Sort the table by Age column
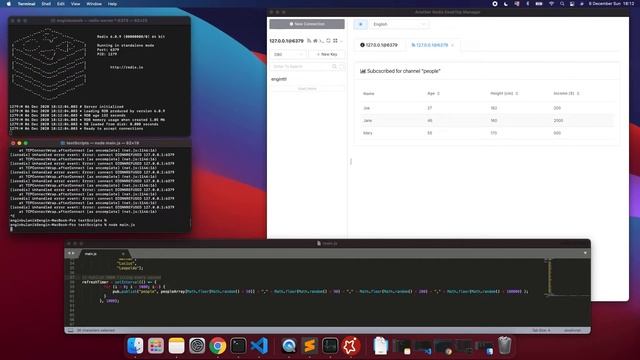 tap(439, 93)
